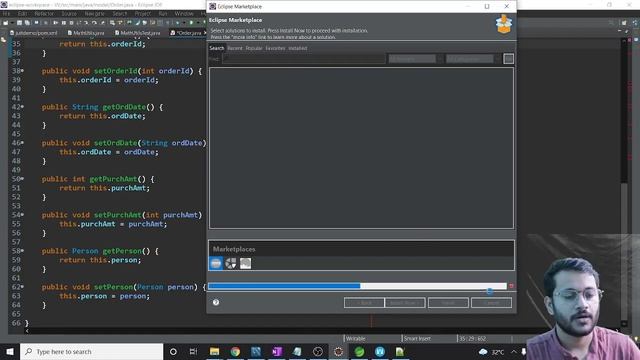
Task: Click the Cancel button in Marketplace dialog
Action: [491, 303]
